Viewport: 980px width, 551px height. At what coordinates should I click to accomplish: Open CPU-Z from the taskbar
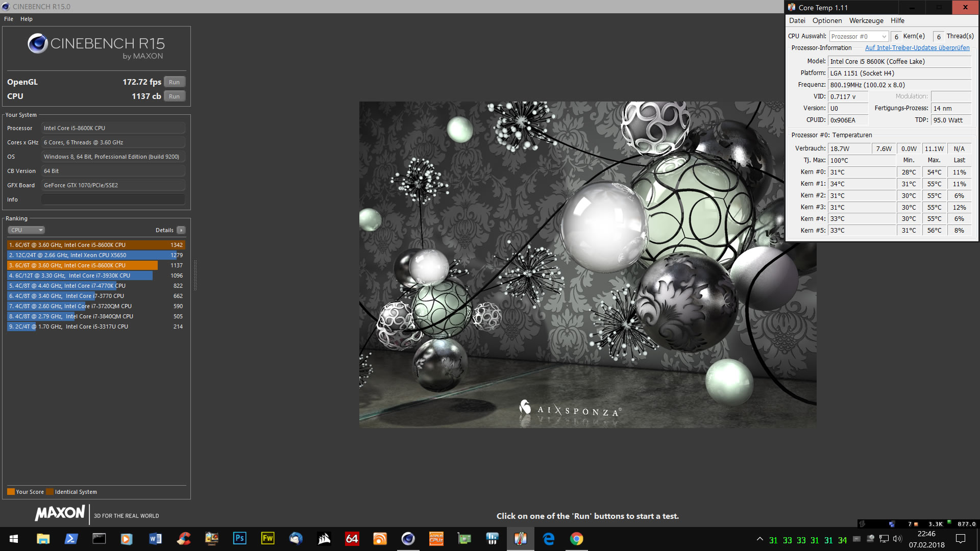tap(436, 539)
